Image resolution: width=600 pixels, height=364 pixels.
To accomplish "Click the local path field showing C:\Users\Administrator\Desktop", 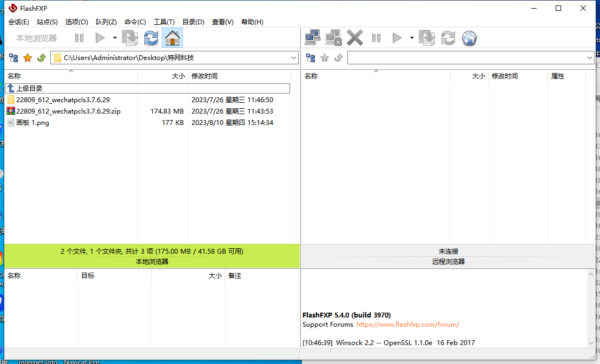I will click(175, 58).
